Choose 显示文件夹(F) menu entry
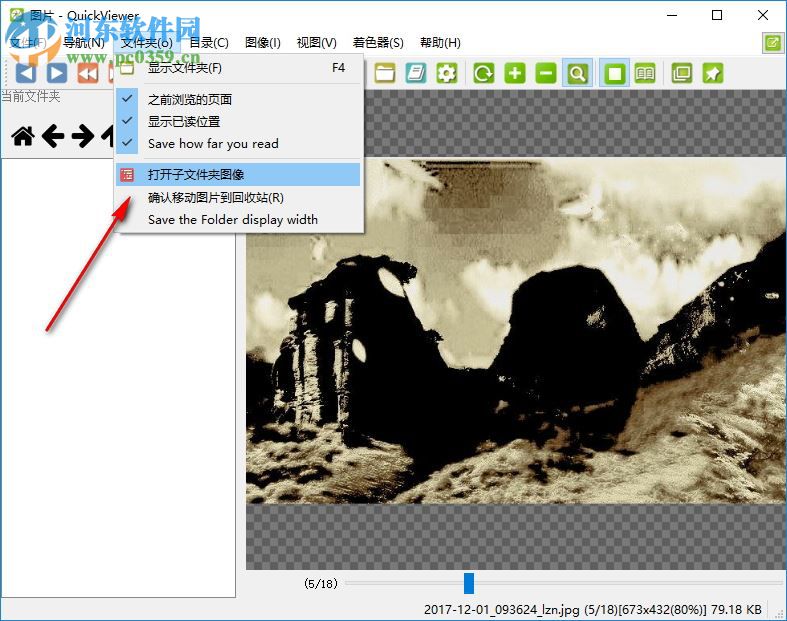Screen dimensions: 787x621 (x=238, y=68)
